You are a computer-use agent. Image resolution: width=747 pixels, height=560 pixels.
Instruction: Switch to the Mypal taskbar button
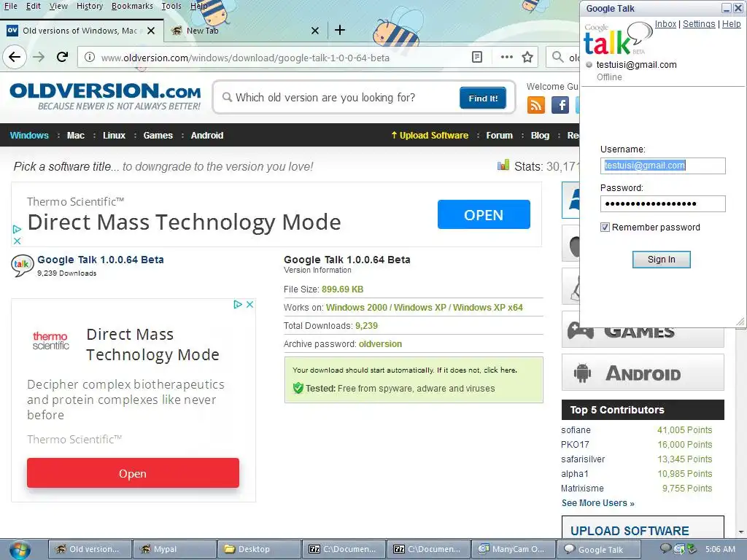pyautogui.click(x=174, y=549)
